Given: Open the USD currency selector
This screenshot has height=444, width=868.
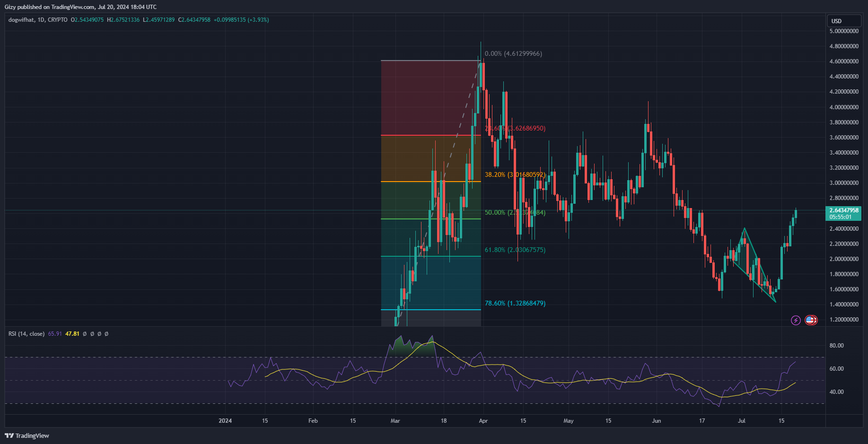Looking at the screenshot, I should click(844, 21).
